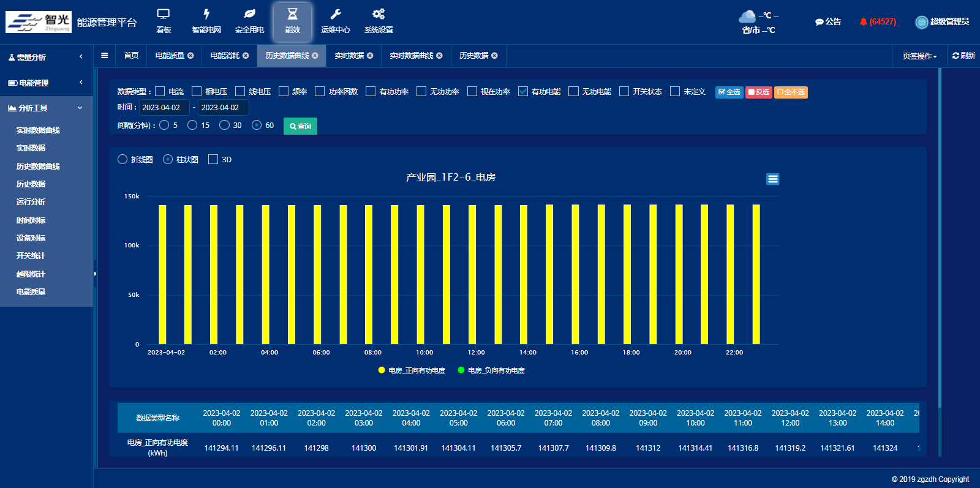
Task: Uncheck the 有功电能 checkbox
Action: click(523, 92)
